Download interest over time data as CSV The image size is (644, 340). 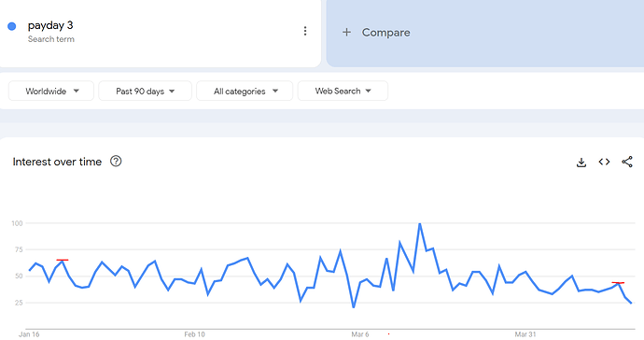tap(581, 162)
